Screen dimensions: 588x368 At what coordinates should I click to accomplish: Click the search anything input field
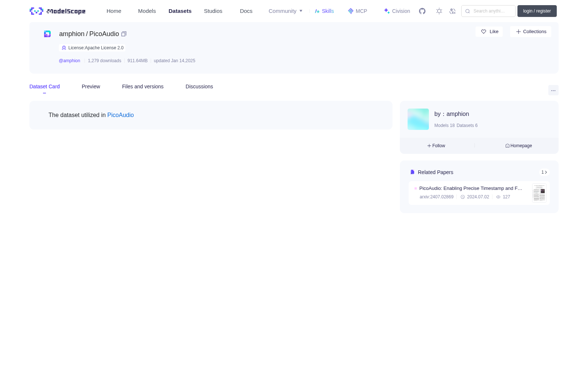pos(488,11)
